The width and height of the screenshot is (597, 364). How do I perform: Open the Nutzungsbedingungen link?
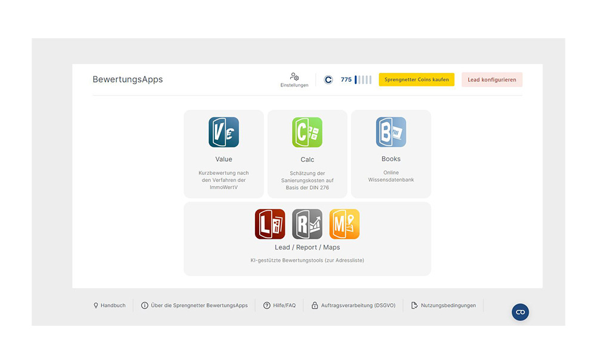point(448,306)
